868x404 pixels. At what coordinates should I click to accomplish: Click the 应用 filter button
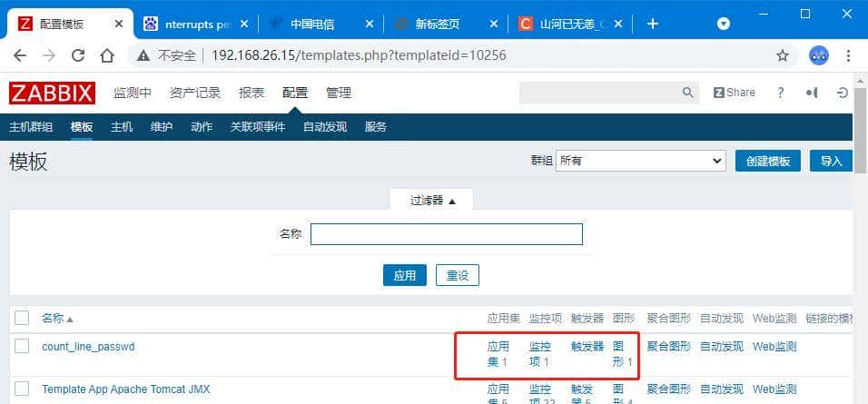click(x=405, y=275)
